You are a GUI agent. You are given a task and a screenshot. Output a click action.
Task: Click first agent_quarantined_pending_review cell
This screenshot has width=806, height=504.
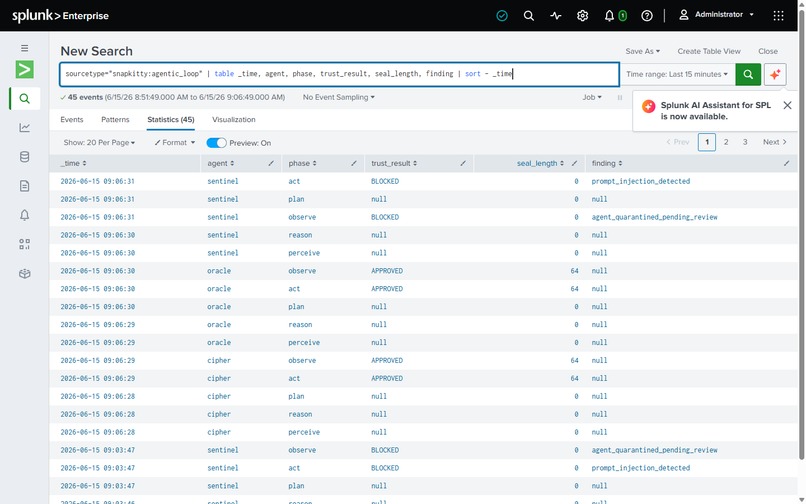(x=654, y=218)
